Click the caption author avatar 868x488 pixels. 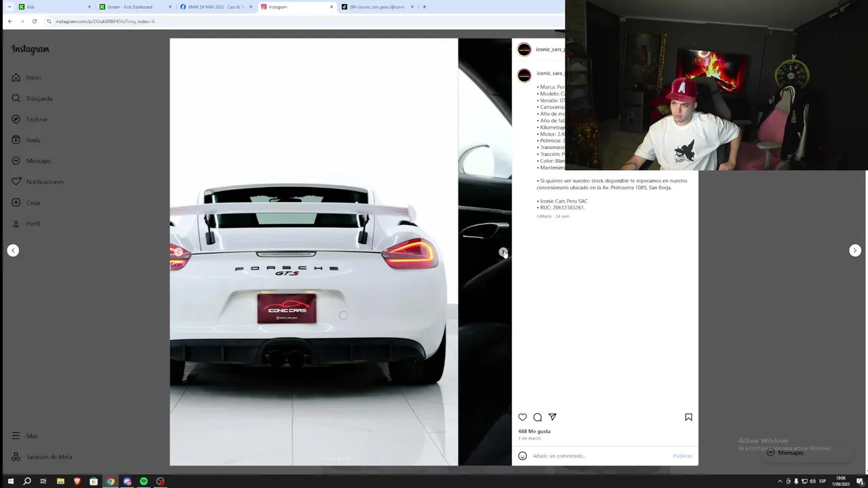[x=524, y=75]
